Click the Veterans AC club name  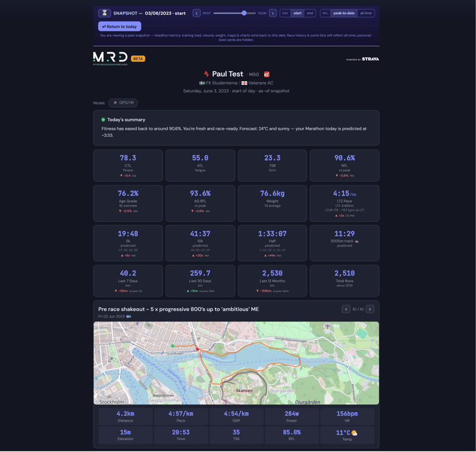coord(261,83)
